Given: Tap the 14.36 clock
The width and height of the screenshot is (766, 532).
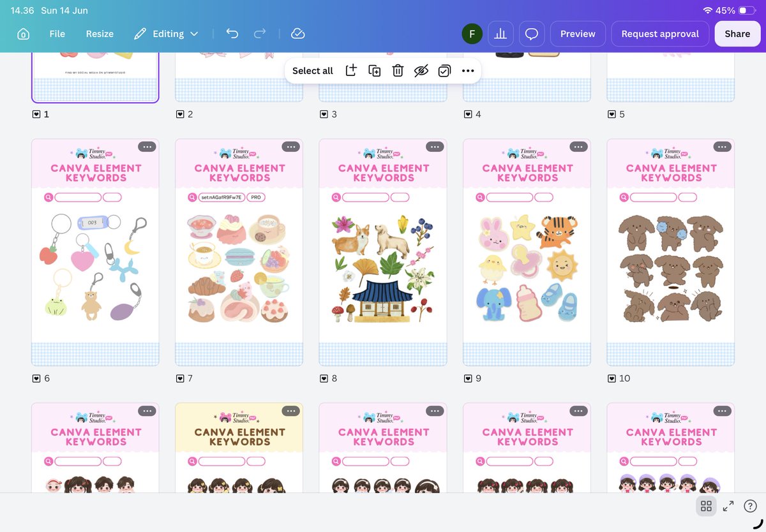Looking at the screenshot, I should pos(22,10).
